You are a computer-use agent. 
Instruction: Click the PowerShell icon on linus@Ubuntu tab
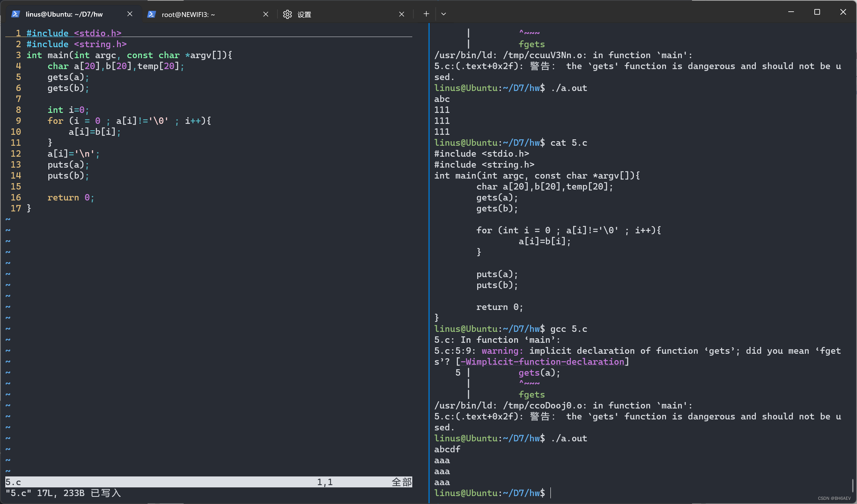pos(15,14)
